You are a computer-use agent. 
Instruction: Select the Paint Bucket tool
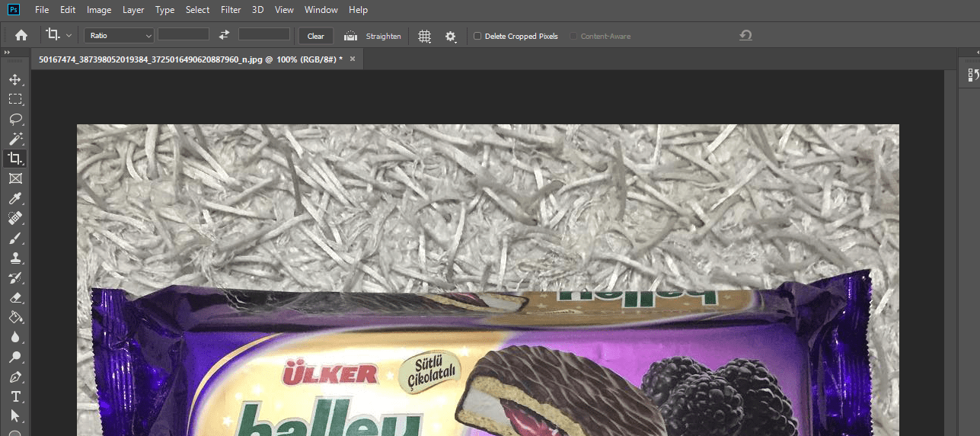tap(14, 317)
